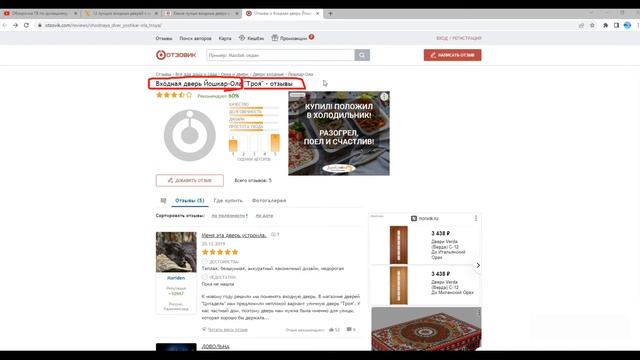Open the share page icon in address bar
This screenshot has height=360, width=640.
coord(581,25)
